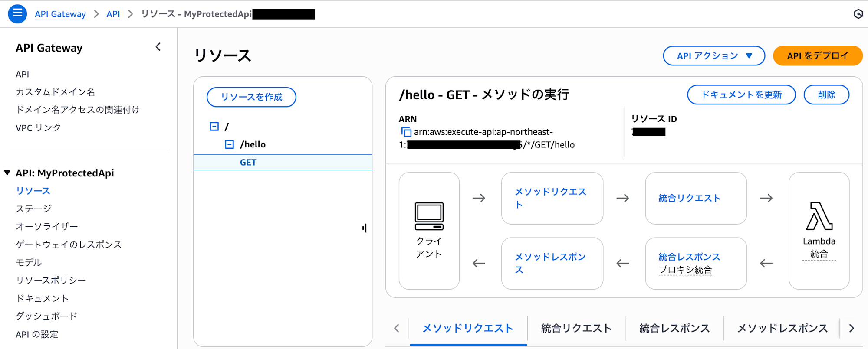Open モデル in the sidebar
This screenshot has height=349, width=868.
pyautogui.click(x=29, y=262)
